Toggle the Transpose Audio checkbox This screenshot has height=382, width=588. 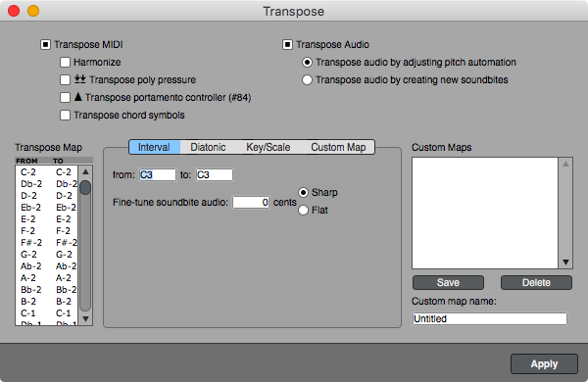pos(287,45)
